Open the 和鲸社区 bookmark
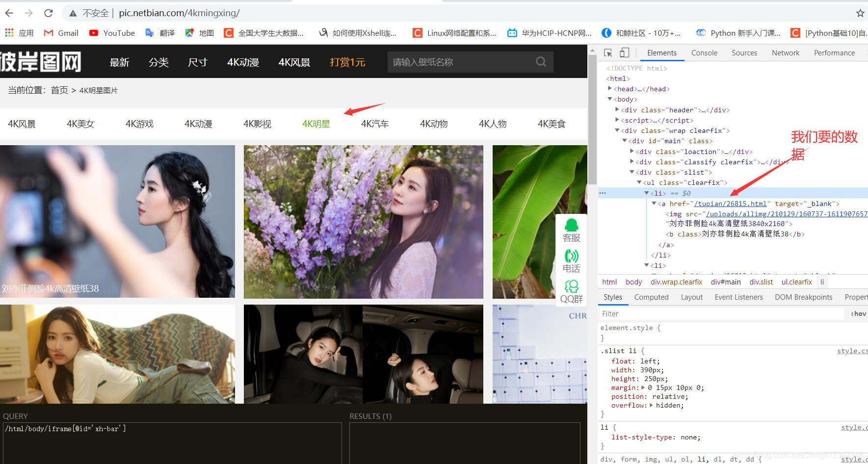The image size is (868, 464). pyautogui.click(x=641, y=33)
